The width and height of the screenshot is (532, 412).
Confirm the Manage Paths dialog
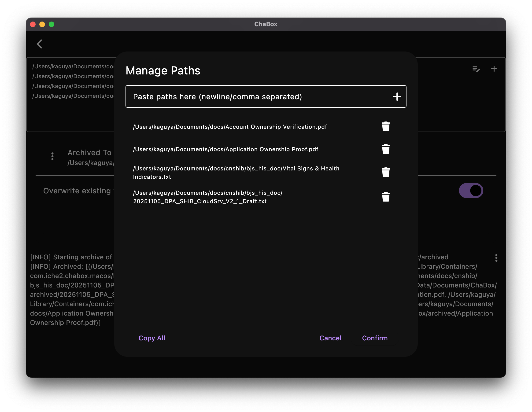point(375,338)
